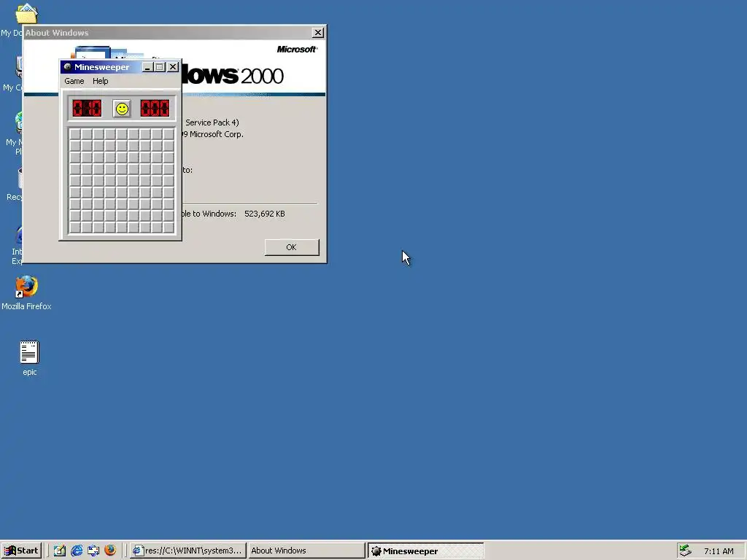
Task: Click the mine counter display in Minesweeper
Action: point(87,109)
